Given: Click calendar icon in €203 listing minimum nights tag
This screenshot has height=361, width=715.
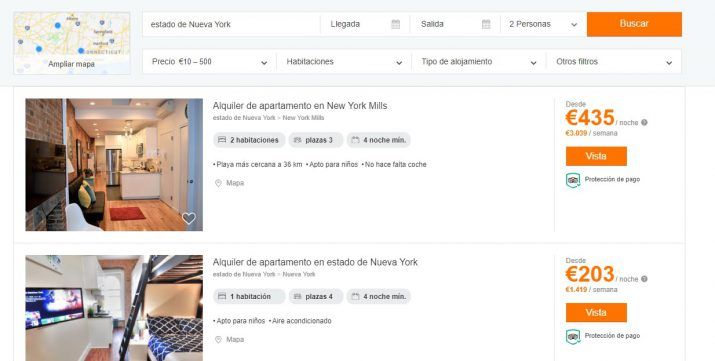Looking at the screenshot, I should [355, 297].
